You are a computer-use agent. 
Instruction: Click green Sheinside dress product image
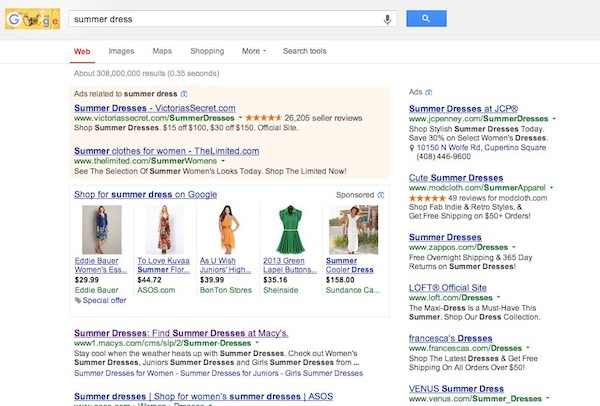pos(290,230)
